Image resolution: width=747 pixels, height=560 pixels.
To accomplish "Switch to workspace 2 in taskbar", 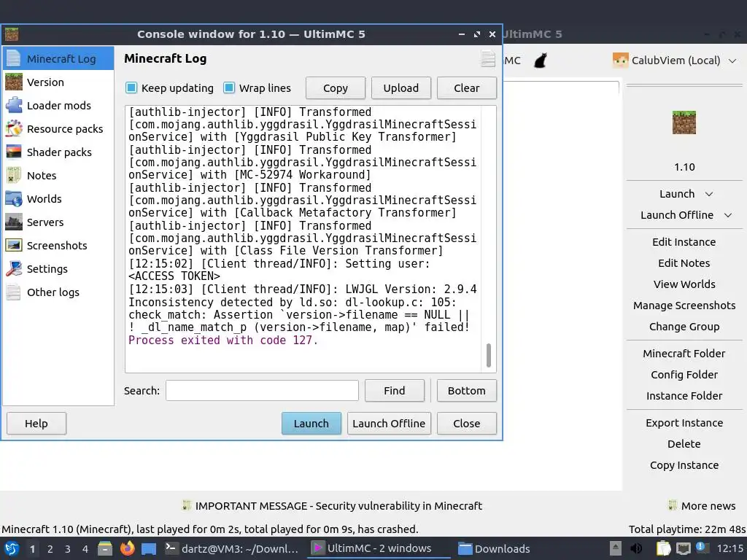I will (50, 549).
